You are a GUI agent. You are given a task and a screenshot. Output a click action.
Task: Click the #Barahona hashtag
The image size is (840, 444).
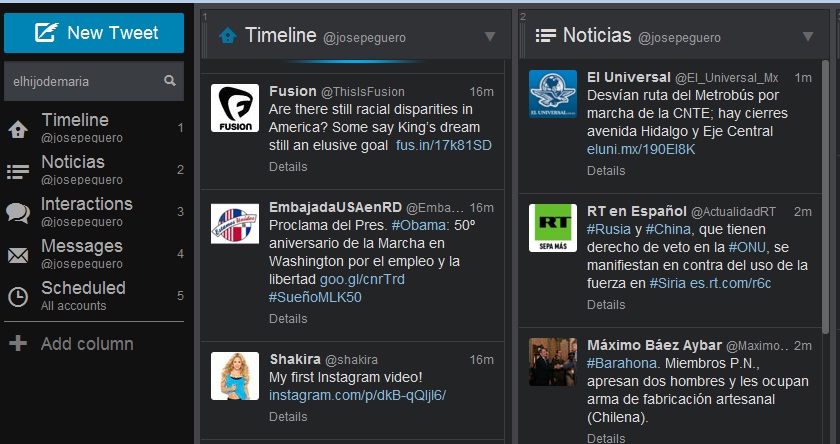[620, 362]
